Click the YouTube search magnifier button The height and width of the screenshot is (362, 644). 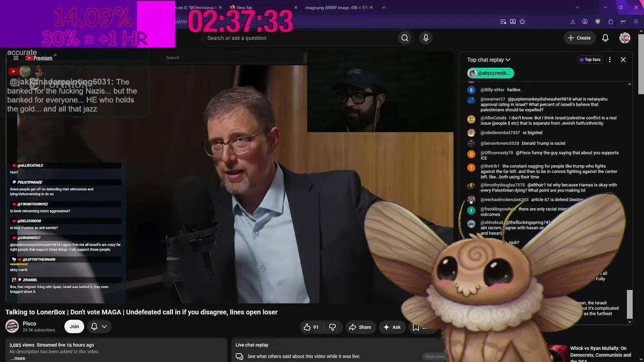tap(405, 38)
